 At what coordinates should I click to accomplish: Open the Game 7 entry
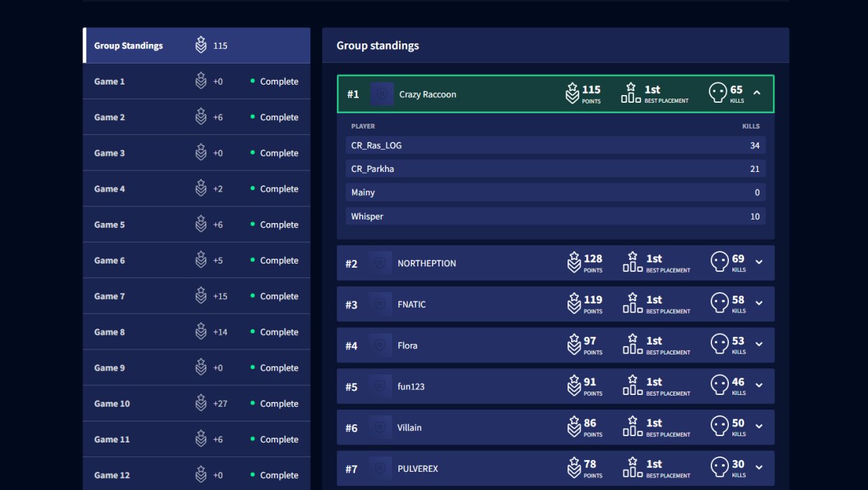(x=196, y=296)
